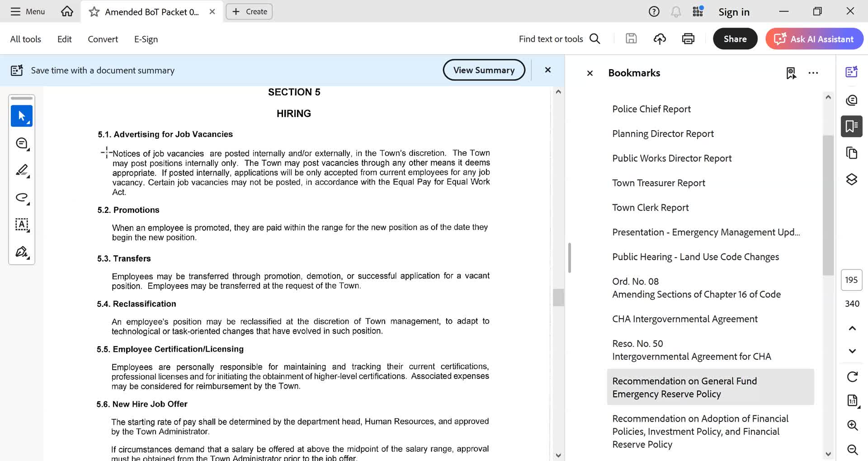Zoom in with the magnifier icon
868x461 pixels.
(x=853, y=425)
